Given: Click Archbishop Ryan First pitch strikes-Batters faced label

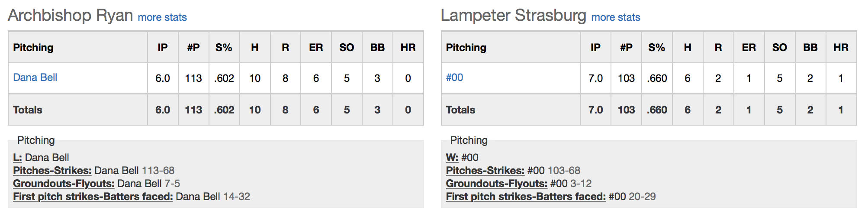Looking at the screenshot, I should click(93, 197).
